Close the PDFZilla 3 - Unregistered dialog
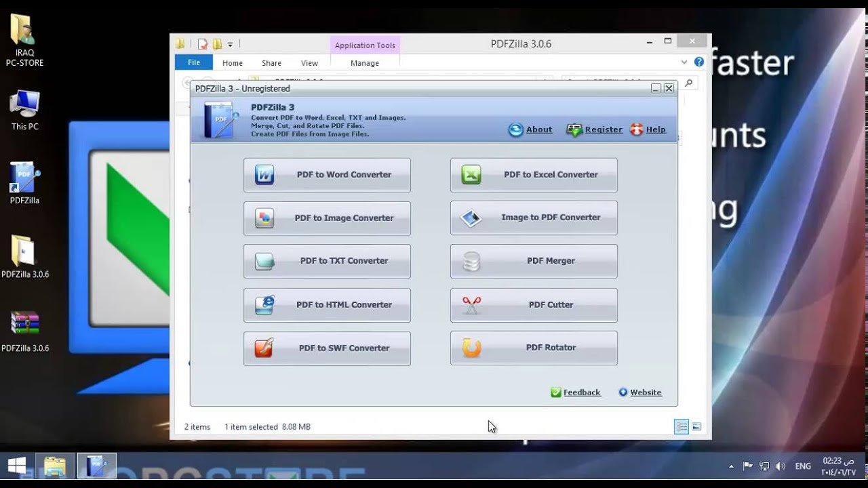The image size is (868, 488). click(669, 88)
